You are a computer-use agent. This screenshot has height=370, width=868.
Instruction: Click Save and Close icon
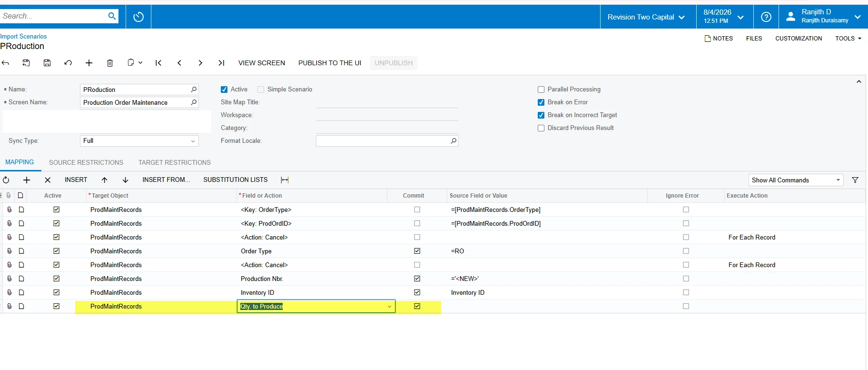tap(26, 63)
